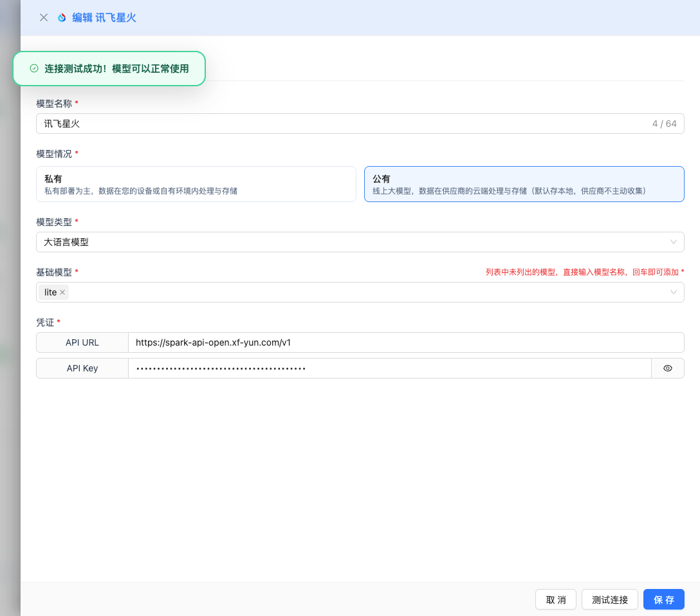700x616 pixels.
Task: Show the API Key using the eye icon
Action: [667, 368]
